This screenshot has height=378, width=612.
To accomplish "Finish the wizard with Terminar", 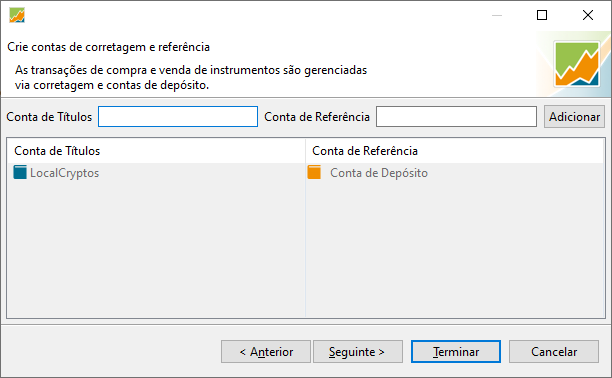I will (455, 351).
